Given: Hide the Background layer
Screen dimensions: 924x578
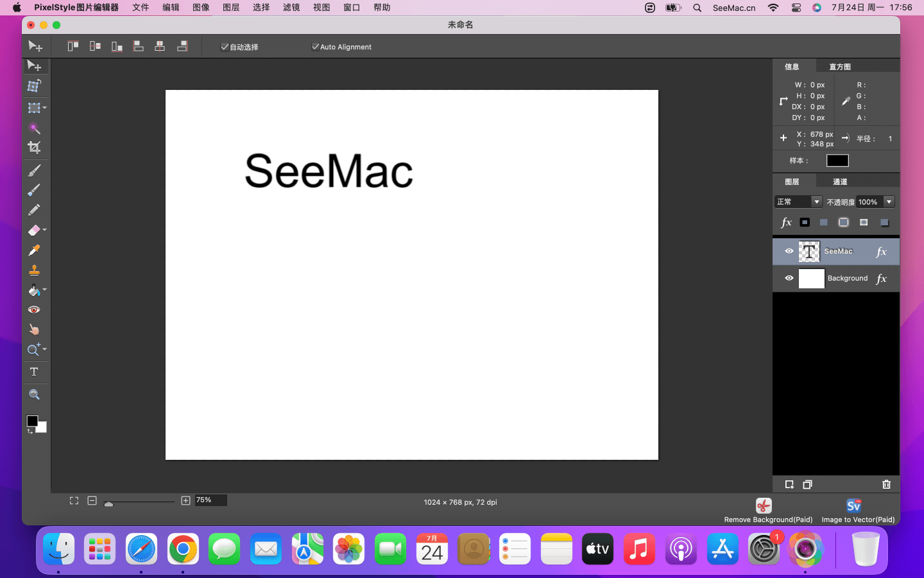Looking at the screenshot, I should [x=789, y=278].
